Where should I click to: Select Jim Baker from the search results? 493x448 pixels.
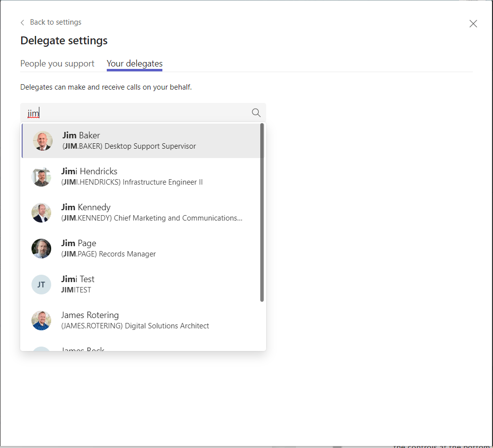(x=138, y=140)
